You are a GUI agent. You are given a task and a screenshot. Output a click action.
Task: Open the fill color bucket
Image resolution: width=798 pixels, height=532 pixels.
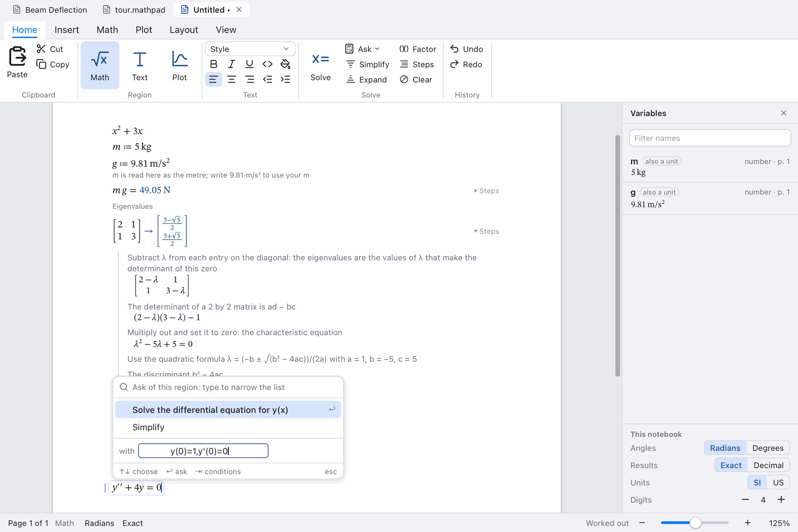click(x=286, y=64)
